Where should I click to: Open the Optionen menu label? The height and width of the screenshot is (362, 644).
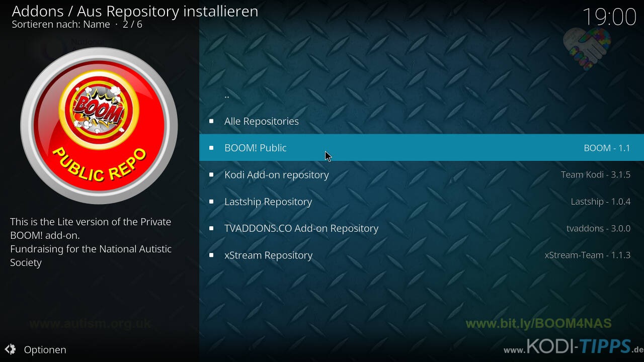(45, 349)
